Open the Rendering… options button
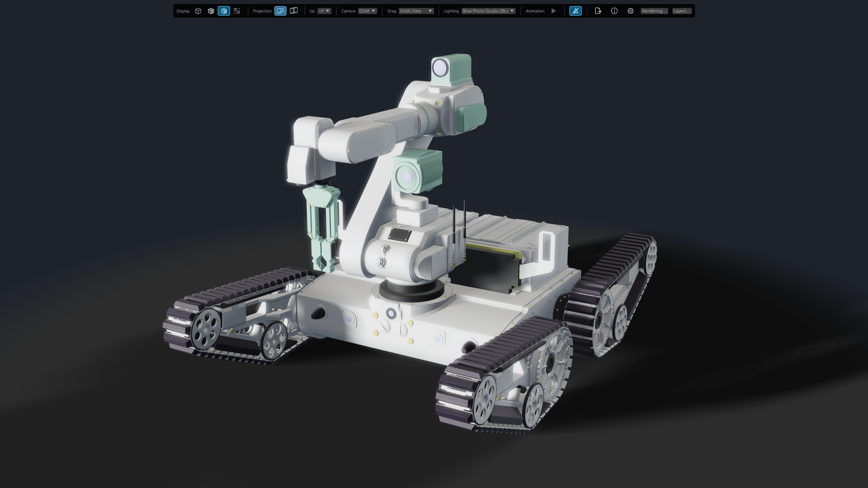The image size is (868, 488). [x=654, y=11]
